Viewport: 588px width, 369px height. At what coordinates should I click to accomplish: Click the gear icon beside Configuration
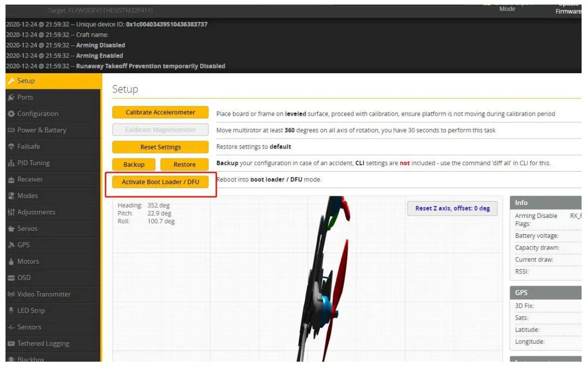[11, 114]
